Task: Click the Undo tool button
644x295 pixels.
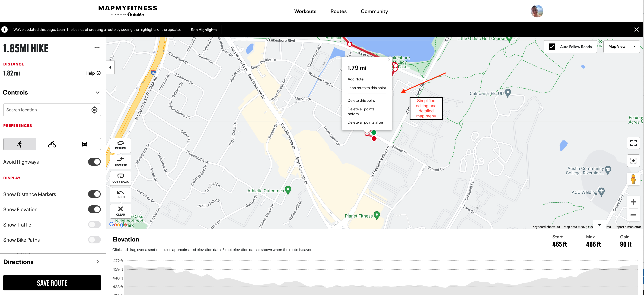Action: tap(120, 194)
